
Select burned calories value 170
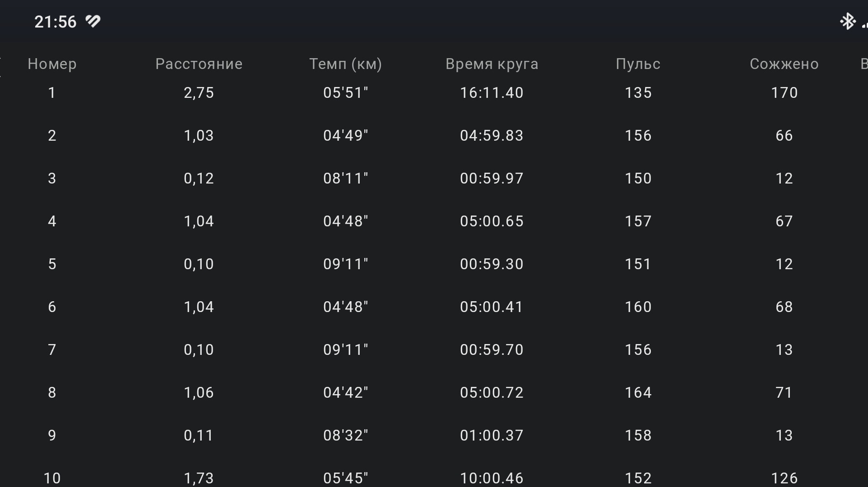[784, 93]
